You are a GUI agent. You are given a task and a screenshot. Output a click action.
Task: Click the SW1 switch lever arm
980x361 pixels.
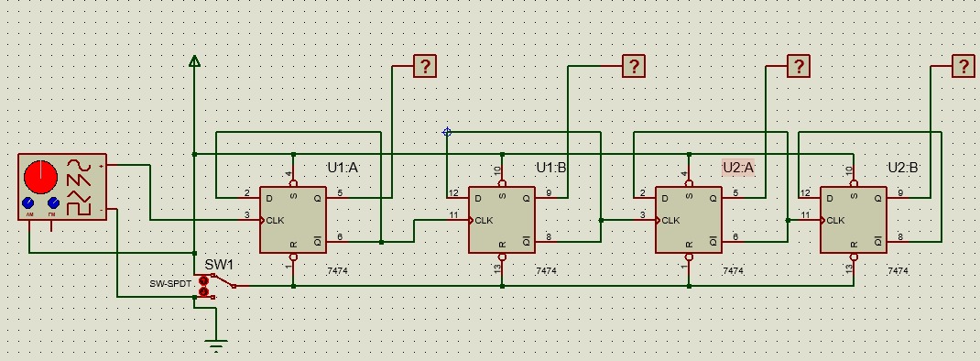click(223, 281)
